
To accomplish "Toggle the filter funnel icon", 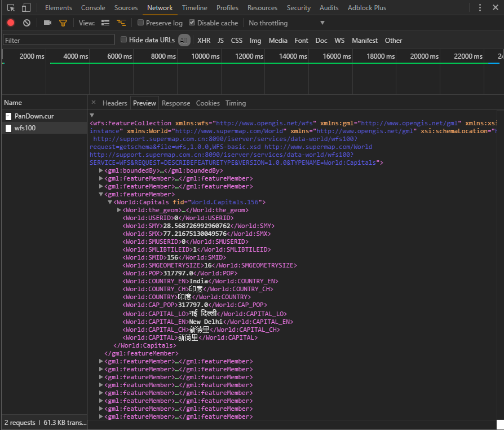I will [x=63, y=23].
